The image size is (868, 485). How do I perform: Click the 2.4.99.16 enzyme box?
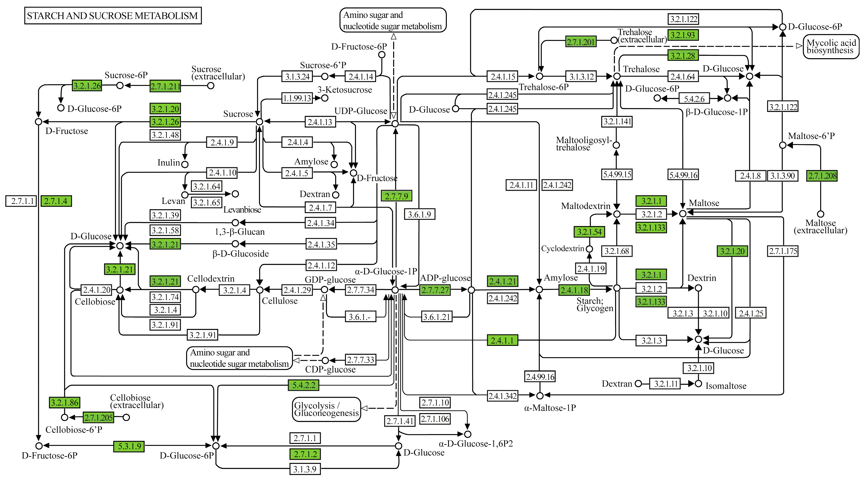(540, 376)
